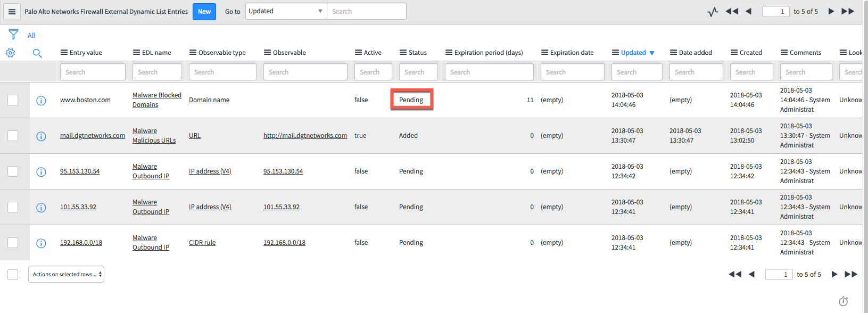868x313 pixels.
Task: Open http://mail.dgtnetworks.com observable link
Action: tap(305, 136)
